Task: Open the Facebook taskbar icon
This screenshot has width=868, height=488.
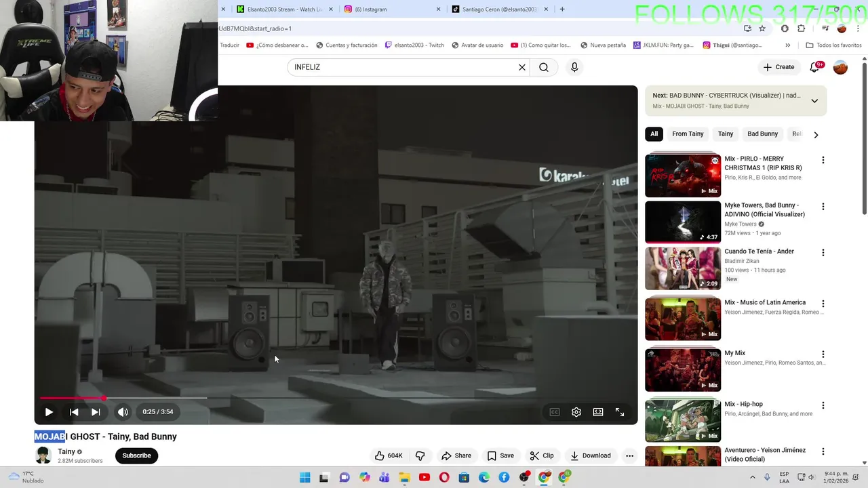Action: pos(504,477)
